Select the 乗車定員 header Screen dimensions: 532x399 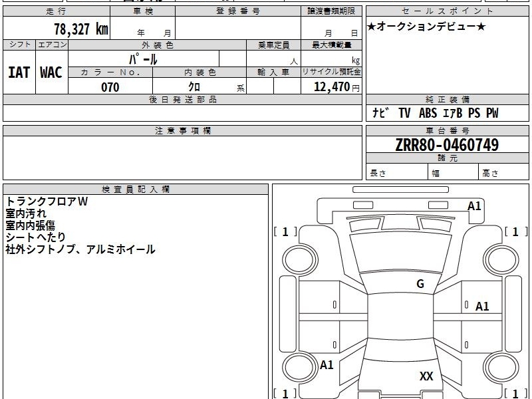(x=273, y=45)
